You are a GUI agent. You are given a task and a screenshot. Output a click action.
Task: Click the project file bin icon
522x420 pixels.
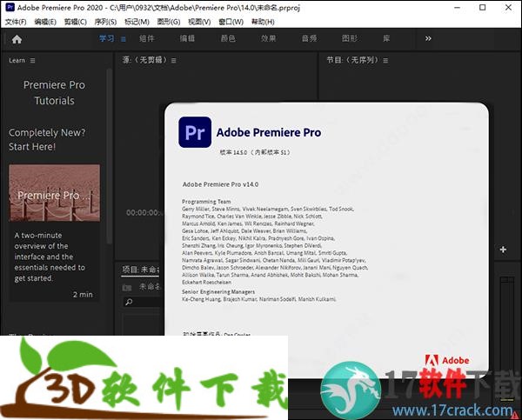click(127, 287)
